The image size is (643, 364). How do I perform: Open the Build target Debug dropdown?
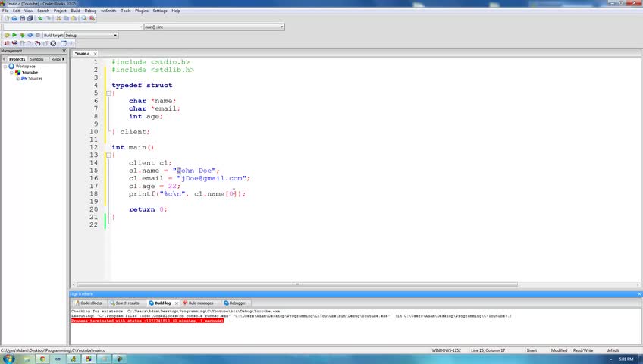tap(91, 35)
